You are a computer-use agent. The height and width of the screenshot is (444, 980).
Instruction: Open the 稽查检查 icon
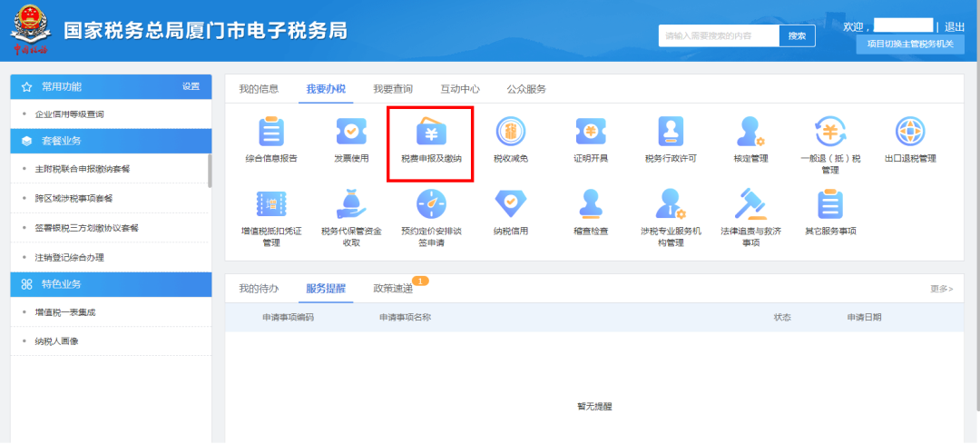click(x=591, y=204)
